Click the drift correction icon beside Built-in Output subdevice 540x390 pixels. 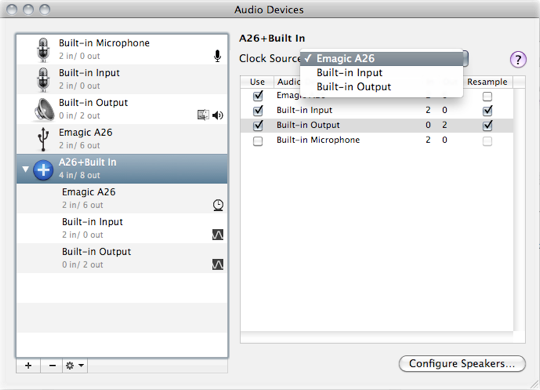218,265
